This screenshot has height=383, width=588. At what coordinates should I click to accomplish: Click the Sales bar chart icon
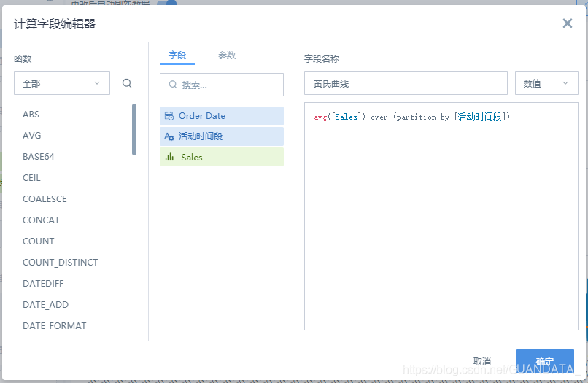pos(169,157)
